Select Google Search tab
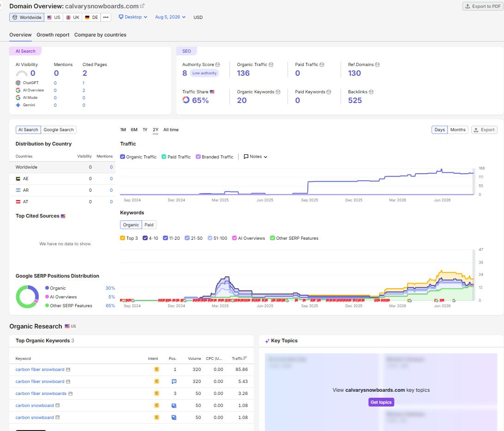Screen dimensions: 504x431 [59, 130]
